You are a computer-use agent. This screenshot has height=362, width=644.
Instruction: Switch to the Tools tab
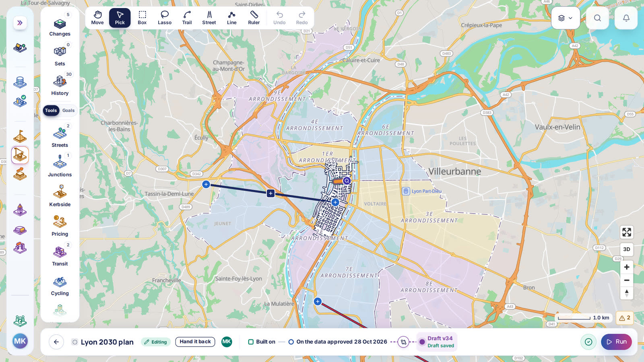coord(51,111)
